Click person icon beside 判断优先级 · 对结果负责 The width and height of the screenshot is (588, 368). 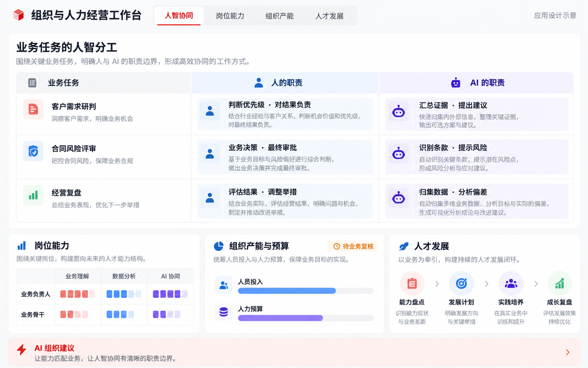(210, 111)
